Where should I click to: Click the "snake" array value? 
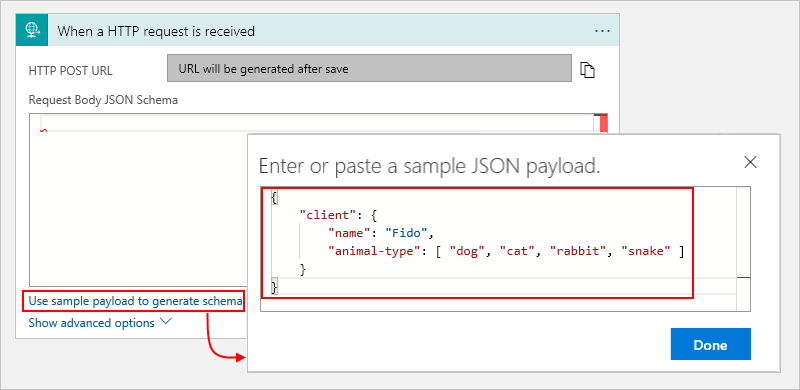(646, 251)
